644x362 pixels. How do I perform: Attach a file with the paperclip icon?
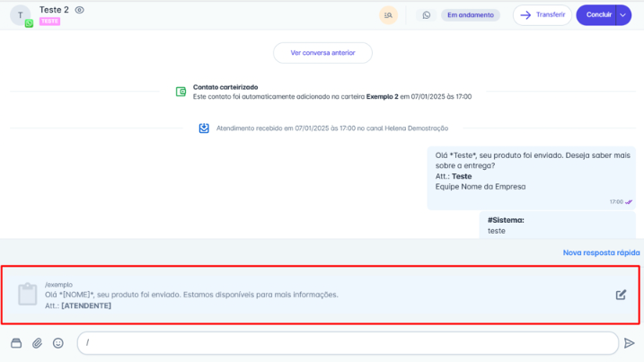[x=38, y=343]
